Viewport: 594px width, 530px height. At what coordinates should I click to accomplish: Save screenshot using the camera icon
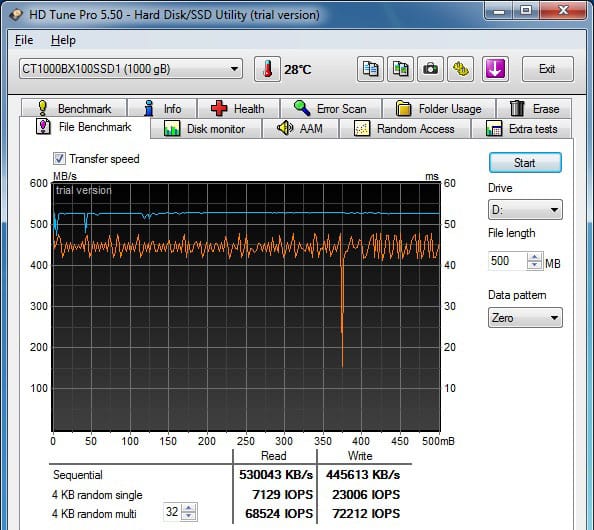tap(430, 69)
